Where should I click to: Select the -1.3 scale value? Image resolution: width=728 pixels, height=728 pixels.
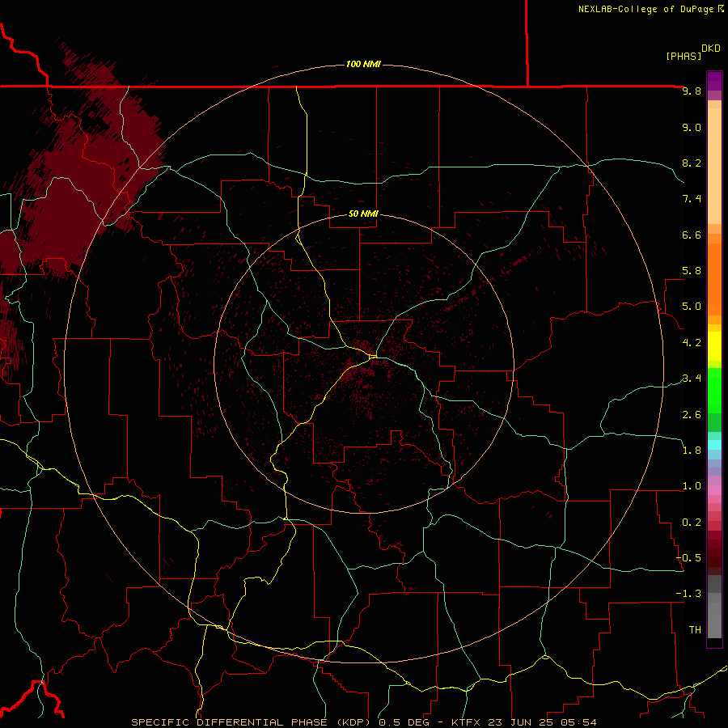(x=688, y=594)
